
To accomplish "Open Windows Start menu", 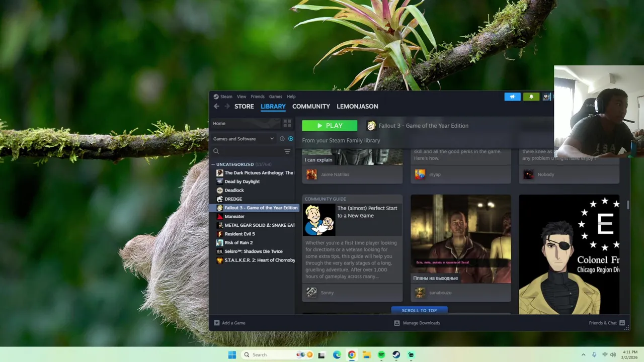I will pyautogui.click(x=232, y=355).
